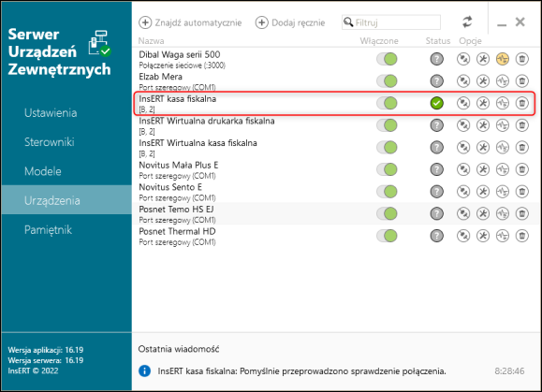Open settings wrench for Dibal Waga serii 500
Viewport: 542px width, 392px height.
point(483,59)
